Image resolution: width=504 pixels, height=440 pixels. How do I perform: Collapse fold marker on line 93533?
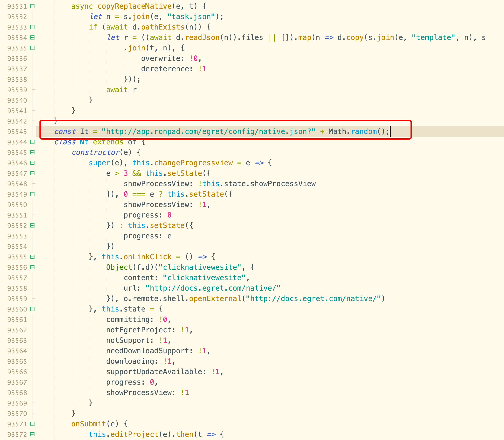(32, 27)
